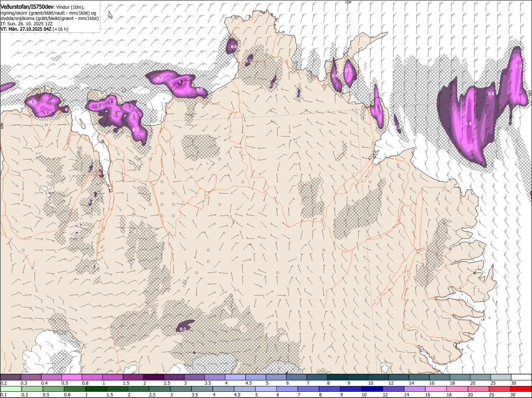Click the 30 tick label in upper legend
This screenshot has height=398, width=532.
click(514, 383)
